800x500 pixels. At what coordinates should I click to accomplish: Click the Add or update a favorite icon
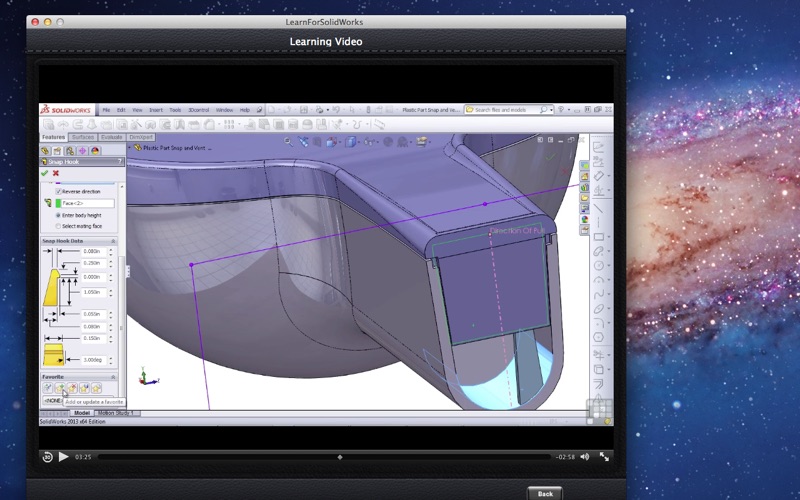point(60,389)
